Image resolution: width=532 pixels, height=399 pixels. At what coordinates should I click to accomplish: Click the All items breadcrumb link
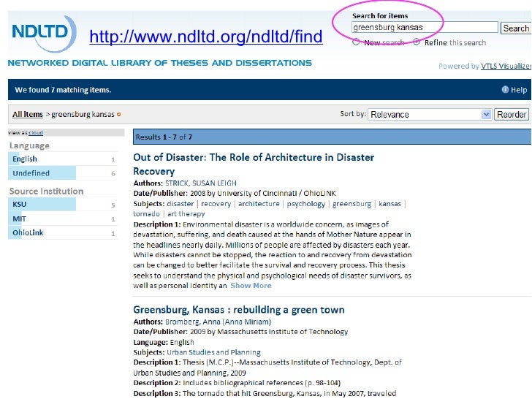(x=28, y=114)
